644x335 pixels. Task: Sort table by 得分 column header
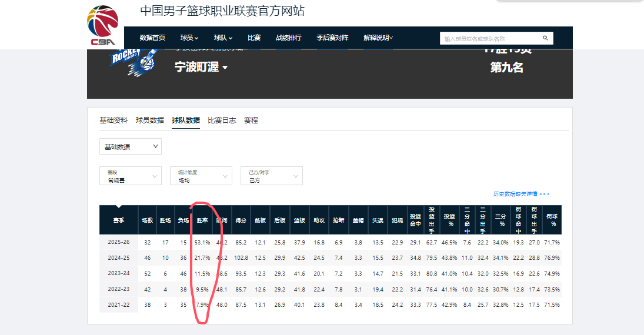point(241,220)
